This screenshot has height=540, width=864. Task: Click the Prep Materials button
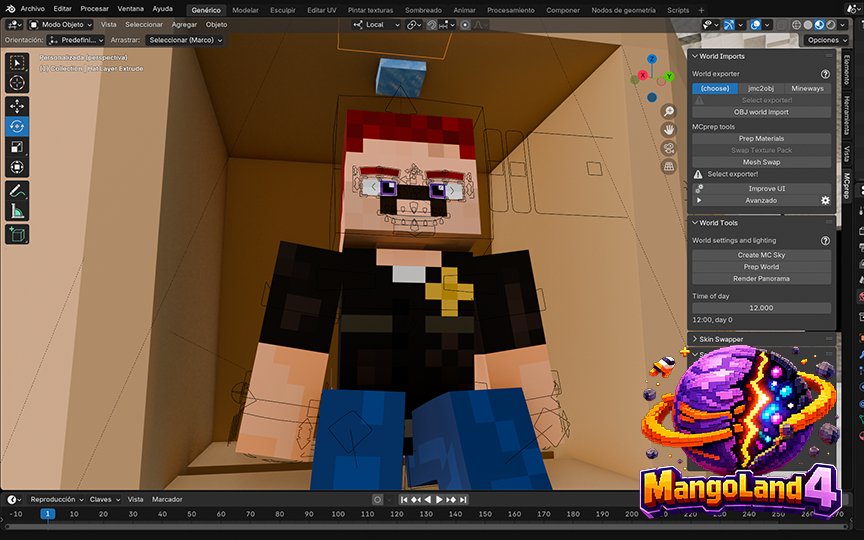pyautogui.click(x=761, y=138)
